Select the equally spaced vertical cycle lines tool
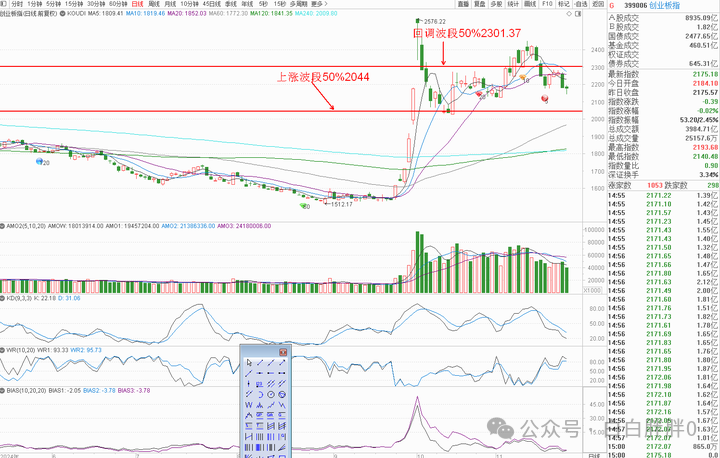This screenshot has width=720, height=458. click(260, 436)
